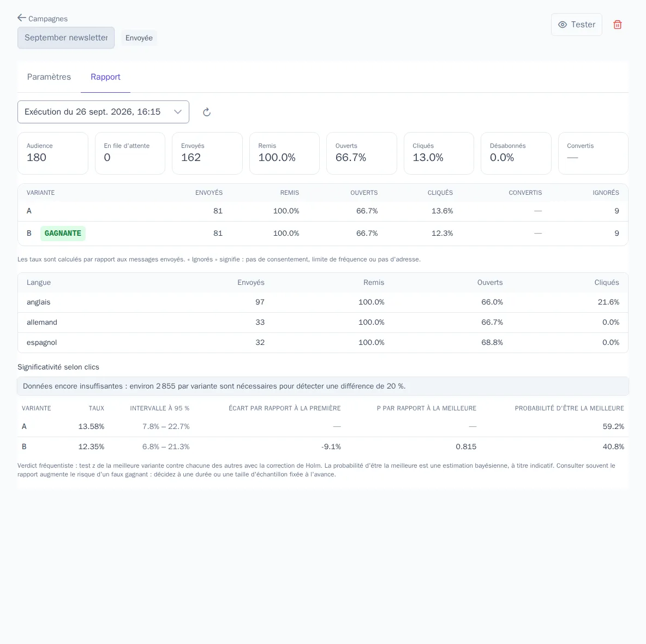Click the Envoyée status badge
Image resolution: width=646 pixels, height=644 pixels.
pyautogui.click(x=139, y=38)
